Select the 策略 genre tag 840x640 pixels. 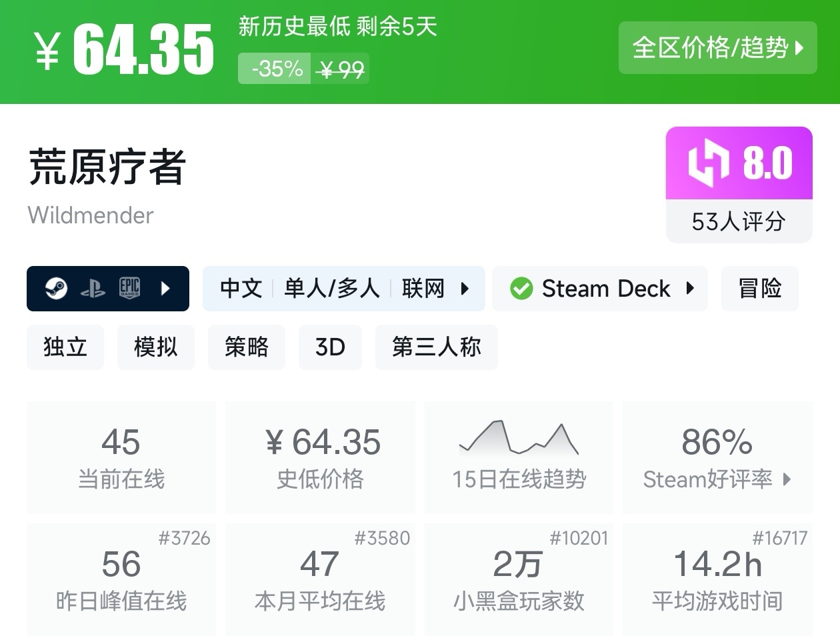click(247, 347)
